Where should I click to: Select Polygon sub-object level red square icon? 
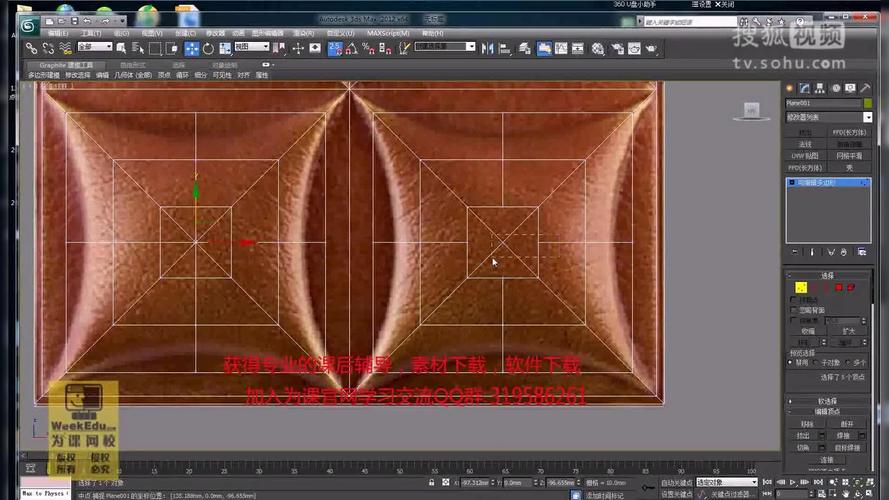(839, 287)
